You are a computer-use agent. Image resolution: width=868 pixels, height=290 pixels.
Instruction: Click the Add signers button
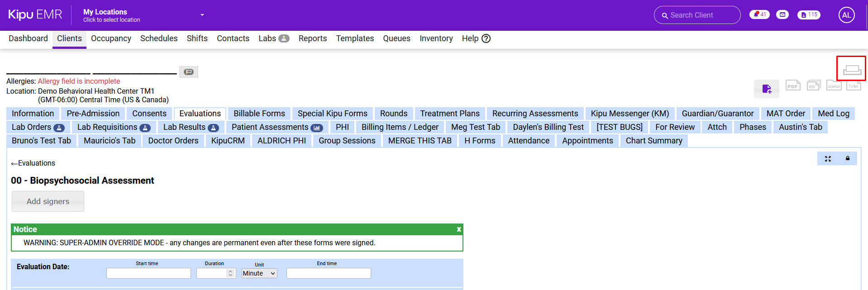click(x=48, y=201)
